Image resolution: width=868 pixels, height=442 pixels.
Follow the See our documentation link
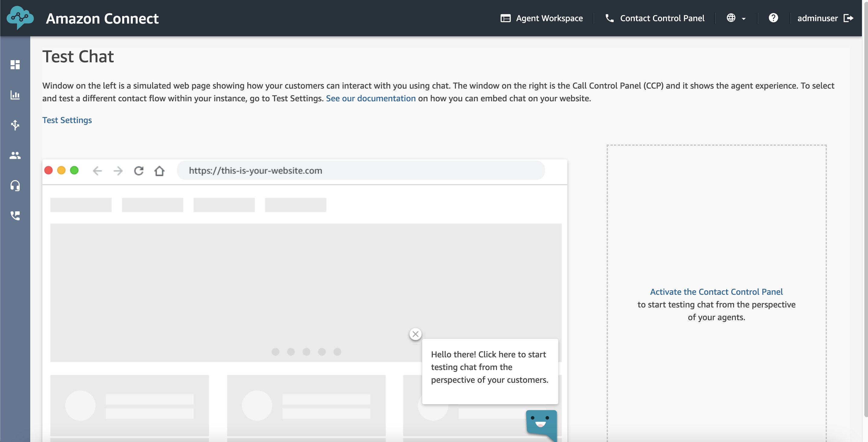(371, 98)
